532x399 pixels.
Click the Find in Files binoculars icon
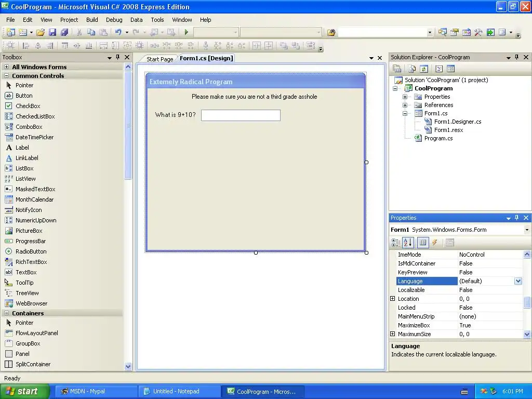click(x=331, y=32)
